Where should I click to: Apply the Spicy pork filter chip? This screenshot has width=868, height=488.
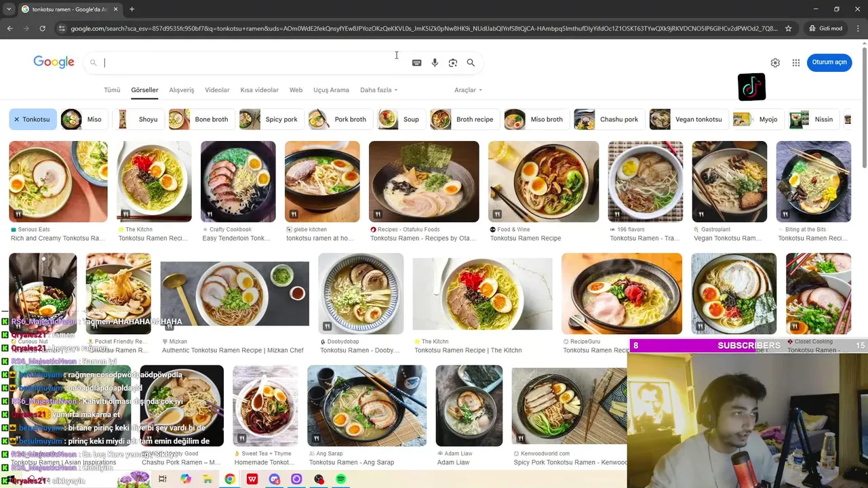271,119
